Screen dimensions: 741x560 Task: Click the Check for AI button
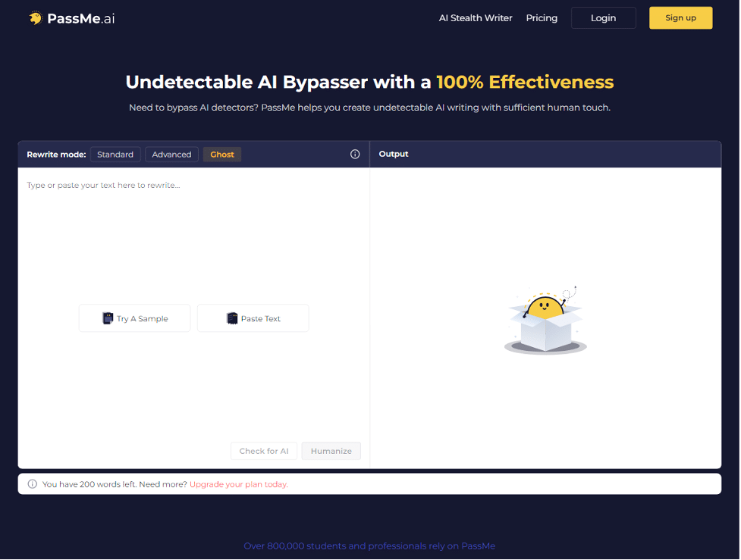(x=264, y=450)
